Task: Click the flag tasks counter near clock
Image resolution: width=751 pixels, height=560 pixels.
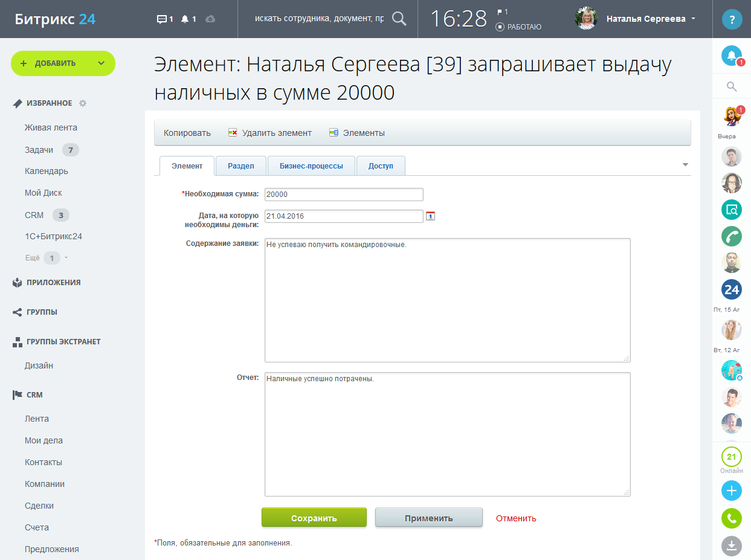Action: tap(502, 12)
